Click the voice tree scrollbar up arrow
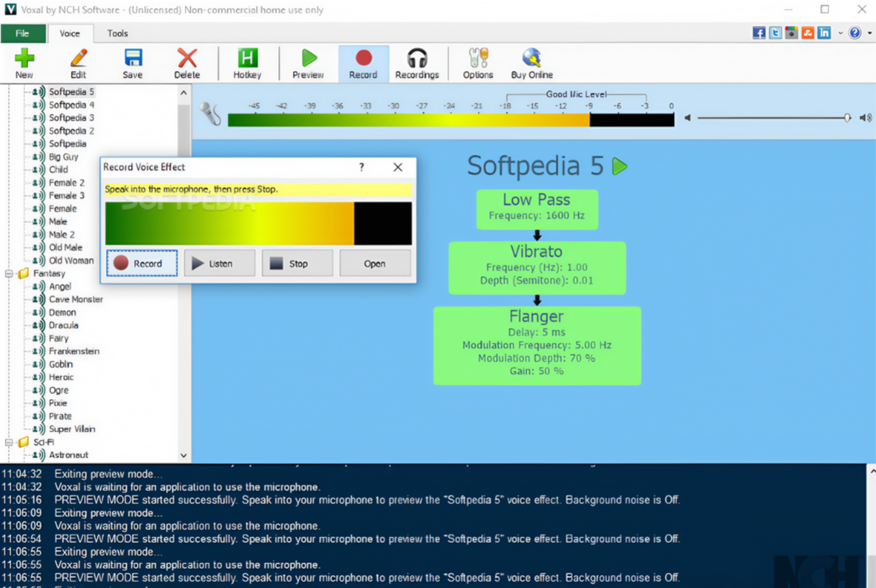This screenshot has height=588, width=876. [183, 92]
